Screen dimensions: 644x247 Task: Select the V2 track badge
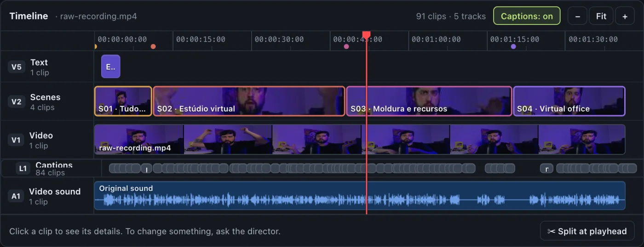click(16, 102)
